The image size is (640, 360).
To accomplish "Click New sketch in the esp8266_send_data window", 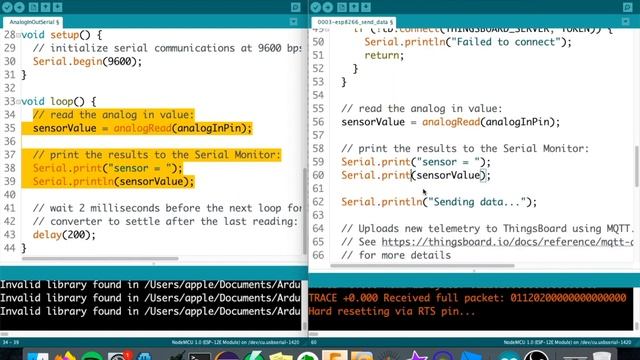I will (x=342, y=7).
